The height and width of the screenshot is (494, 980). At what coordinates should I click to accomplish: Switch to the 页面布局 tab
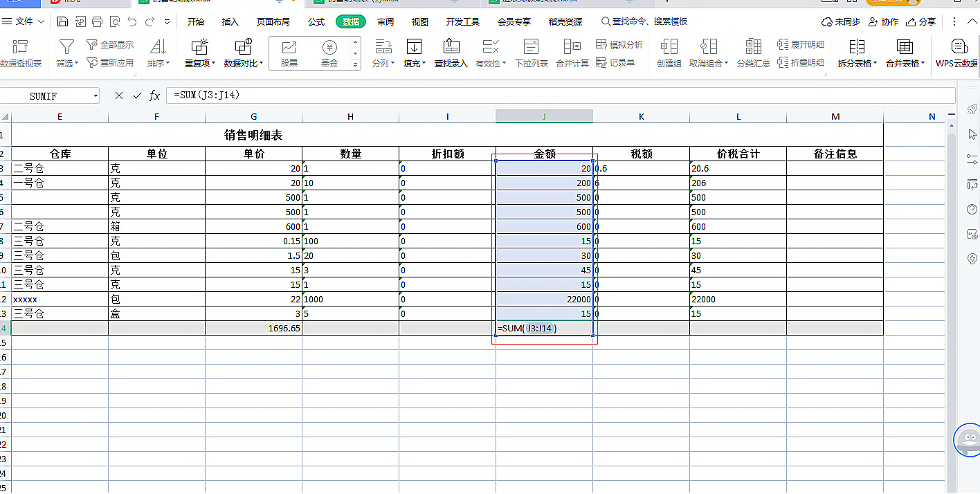(x=273, y=22)
